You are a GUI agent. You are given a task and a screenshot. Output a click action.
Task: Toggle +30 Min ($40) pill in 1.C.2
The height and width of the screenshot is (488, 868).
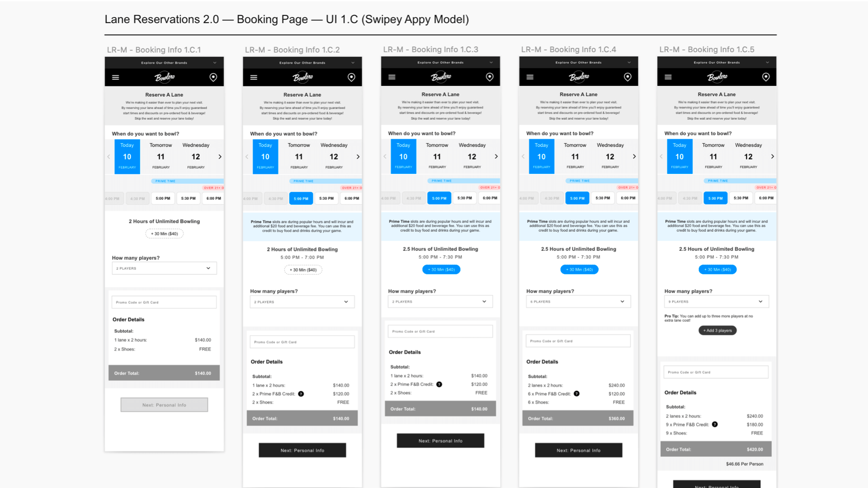tap(303, 270)
